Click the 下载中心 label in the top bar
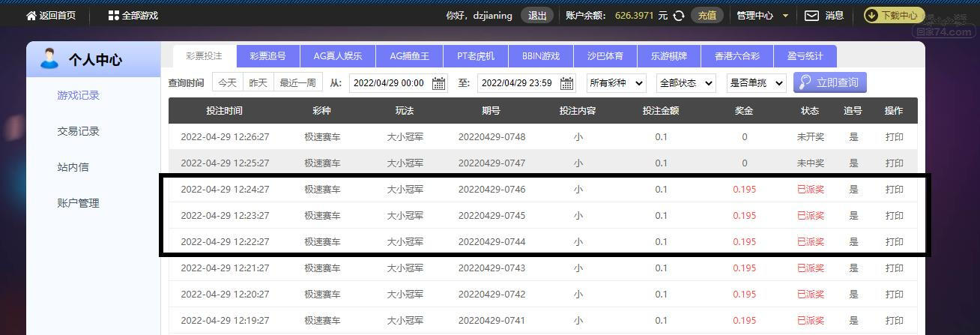The height and width of the screenshot is (335, 980). pyautogui.click(x=899, y=15)
